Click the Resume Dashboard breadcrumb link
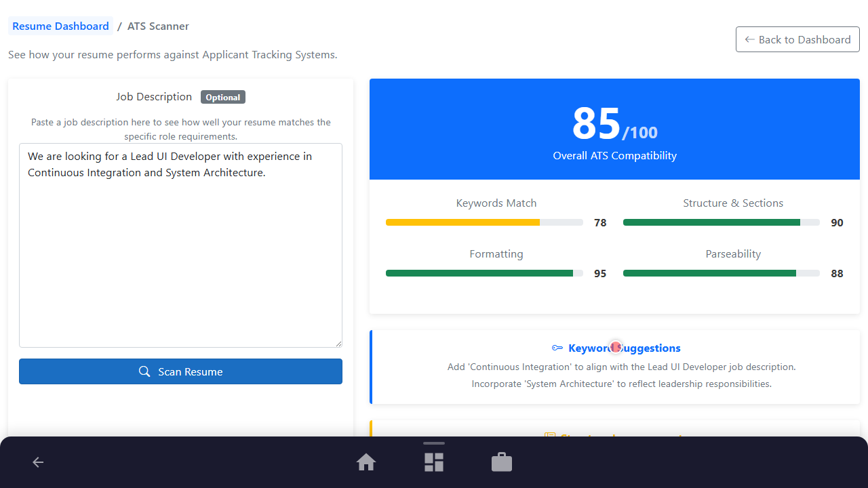868x488 pixels. [60, 26]
